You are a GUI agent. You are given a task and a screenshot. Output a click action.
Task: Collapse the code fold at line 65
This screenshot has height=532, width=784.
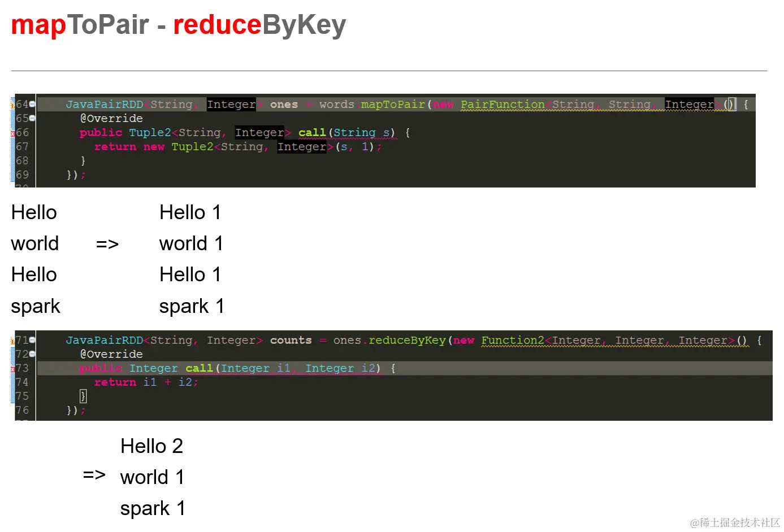[x=32, y=119]
